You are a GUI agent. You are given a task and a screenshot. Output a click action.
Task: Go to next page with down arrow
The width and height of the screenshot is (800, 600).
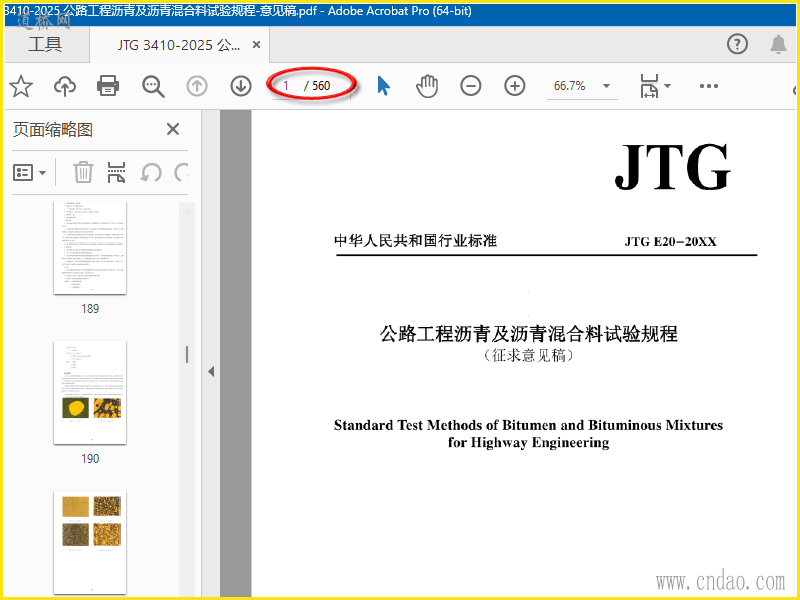click(x=240, y=86)
